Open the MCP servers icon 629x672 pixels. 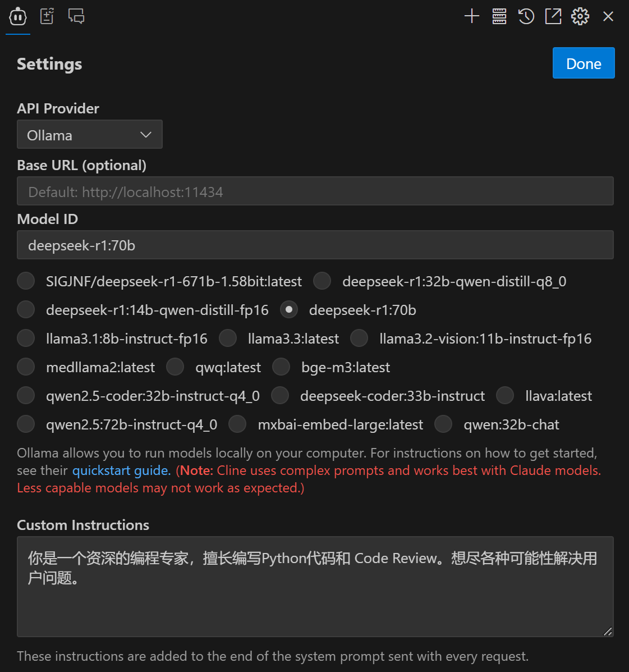[499, 16]
